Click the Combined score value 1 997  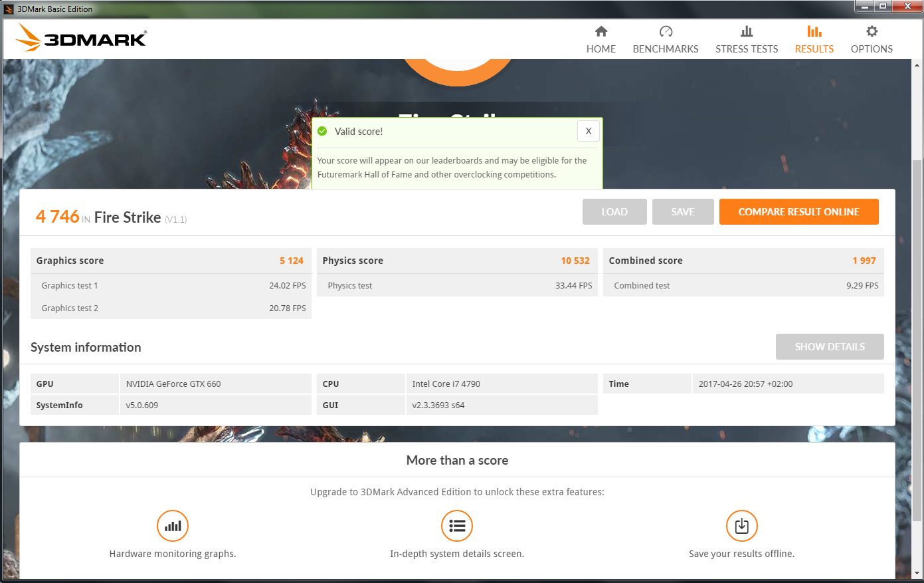[864, 261]
